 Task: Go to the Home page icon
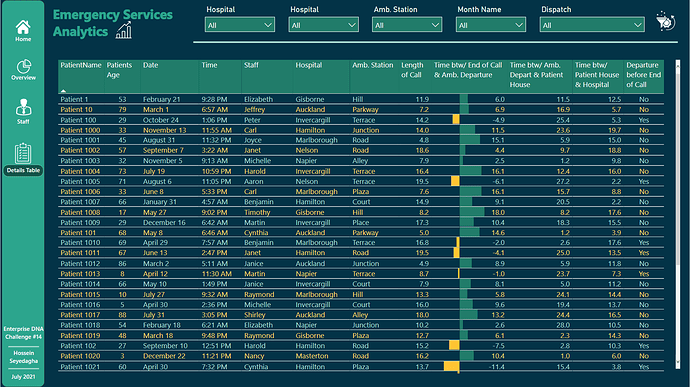(x=23, y=28)
